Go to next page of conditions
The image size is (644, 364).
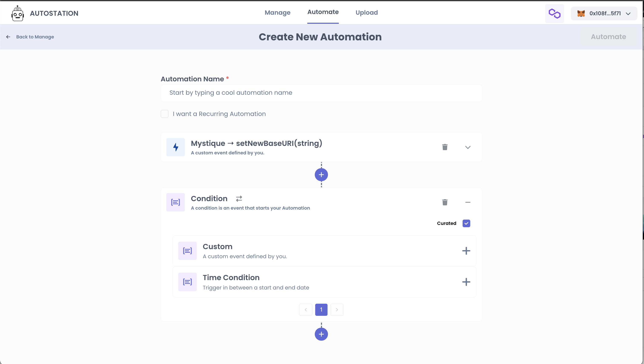337,310
